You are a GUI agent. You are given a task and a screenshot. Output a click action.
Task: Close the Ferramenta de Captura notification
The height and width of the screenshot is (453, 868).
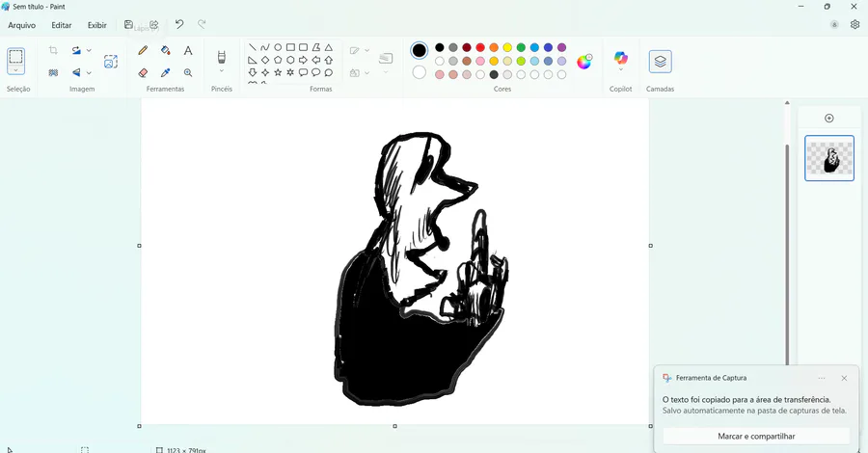pos(844,378)
